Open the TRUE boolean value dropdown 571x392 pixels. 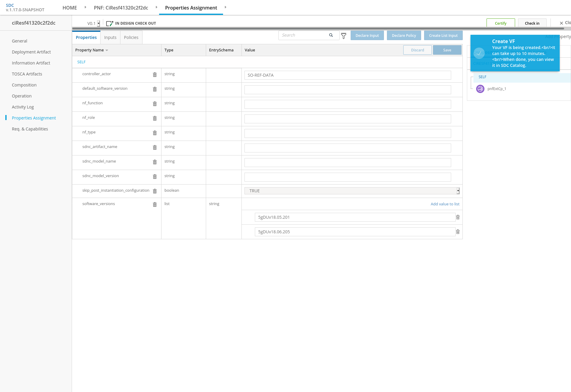point(458,191)
